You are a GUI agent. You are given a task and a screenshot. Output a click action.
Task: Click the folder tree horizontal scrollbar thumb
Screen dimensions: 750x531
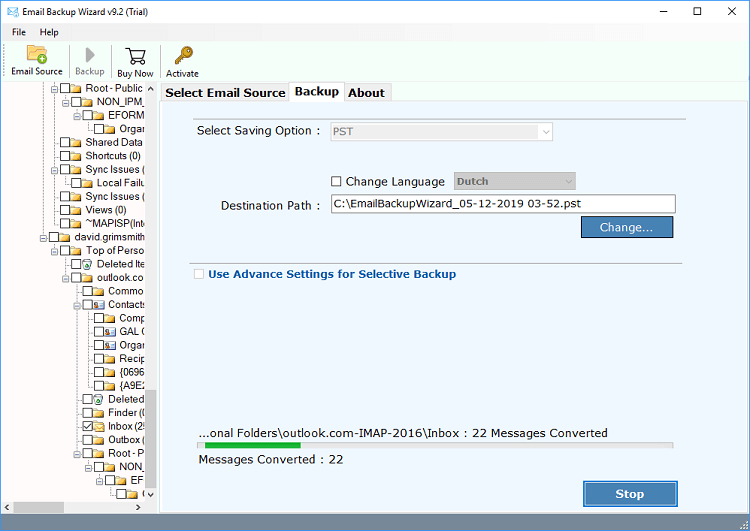tap(39, 507)
